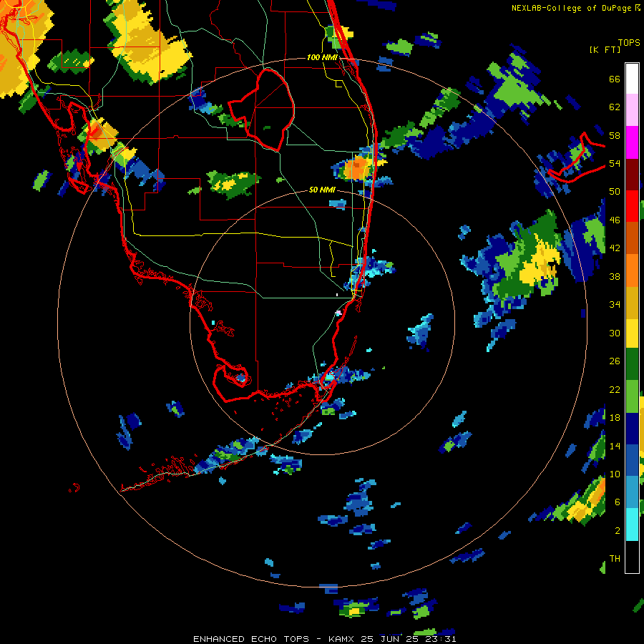644x644 pixels.
Task: Click the TOPS legend title
Action: (x=629, y=42)
